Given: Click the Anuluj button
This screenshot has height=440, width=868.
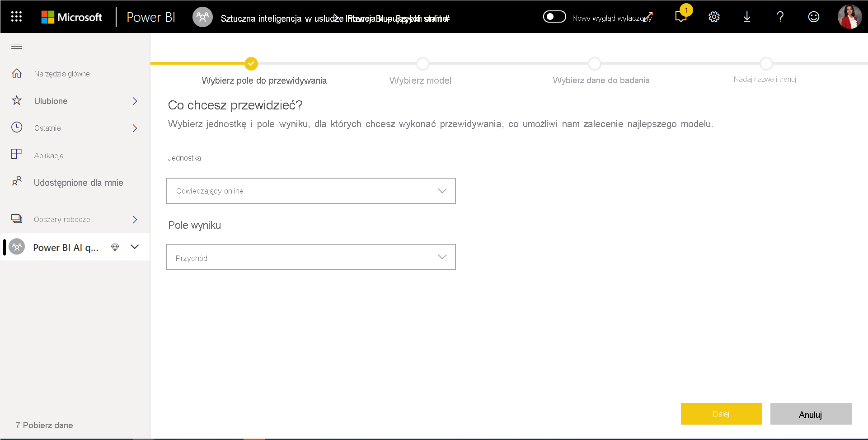Looking at the screenshot, I should point(811,414).
